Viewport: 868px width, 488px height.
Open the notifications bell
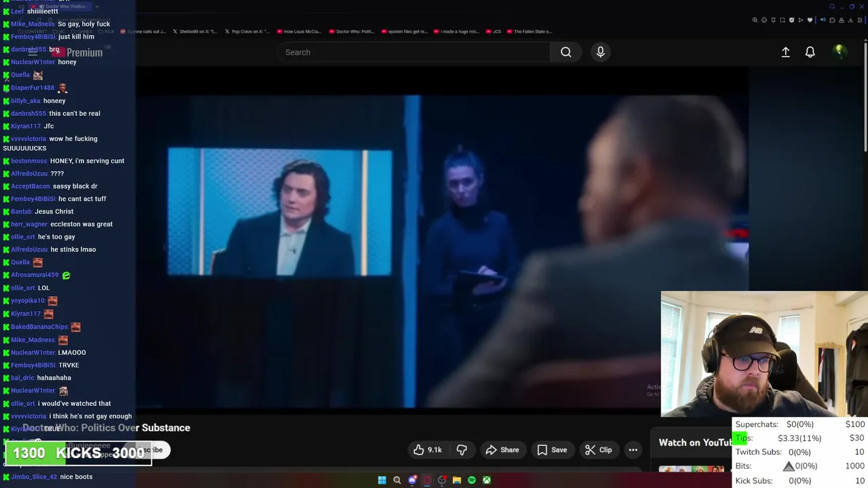(x=810, y=52)
